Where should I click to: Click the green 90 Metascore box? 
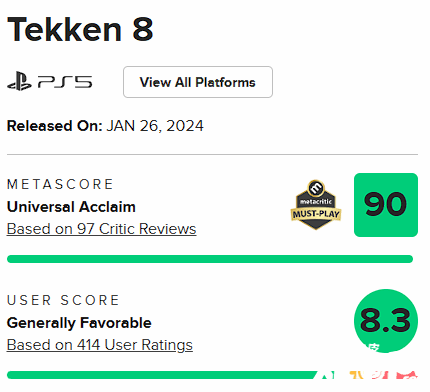pyautogui.click(x=386, y=205)
